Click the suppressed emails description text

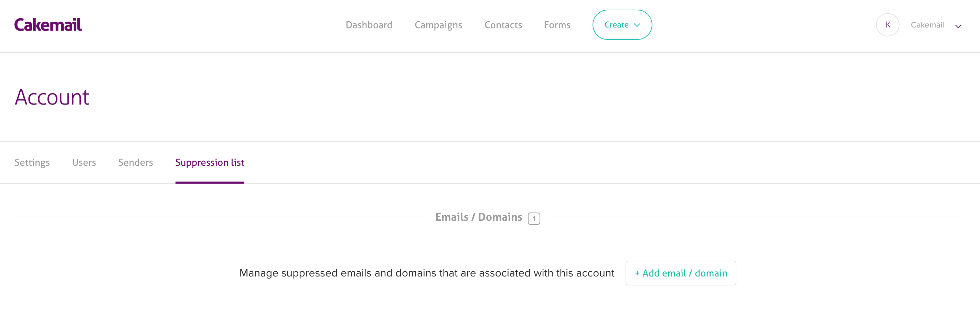click(427, 273)
